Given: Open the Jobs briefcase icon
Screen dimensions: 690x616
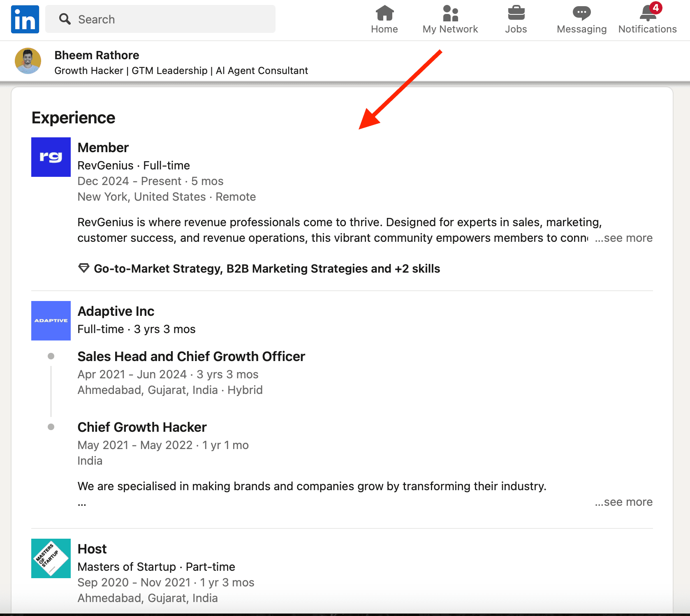Looking at the screenshot, I should pyautogui.click(x=516, y=13).
